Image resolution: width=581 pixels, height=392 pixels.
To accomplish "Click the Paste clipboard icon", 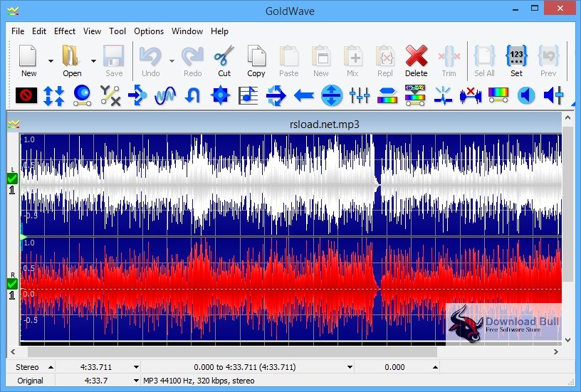I will (x=288, y=56).
